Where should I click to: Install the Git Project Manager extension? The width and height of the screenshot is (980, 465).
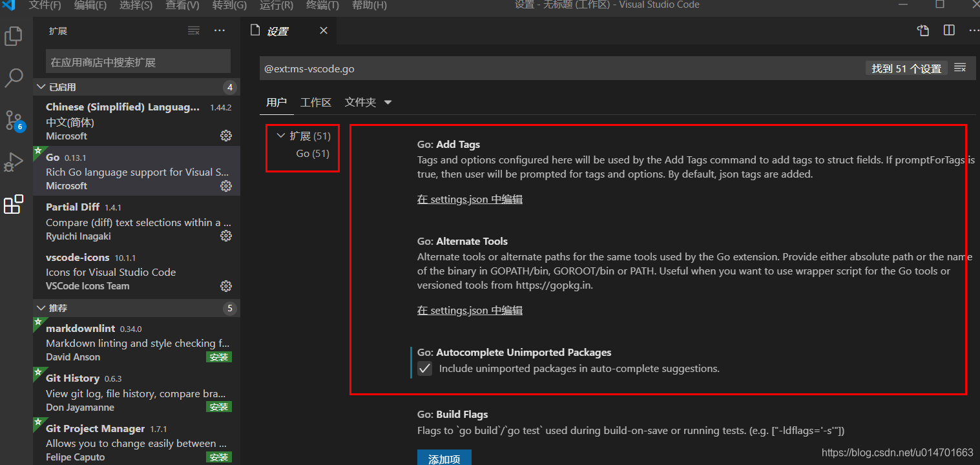(x=219, y=457)
